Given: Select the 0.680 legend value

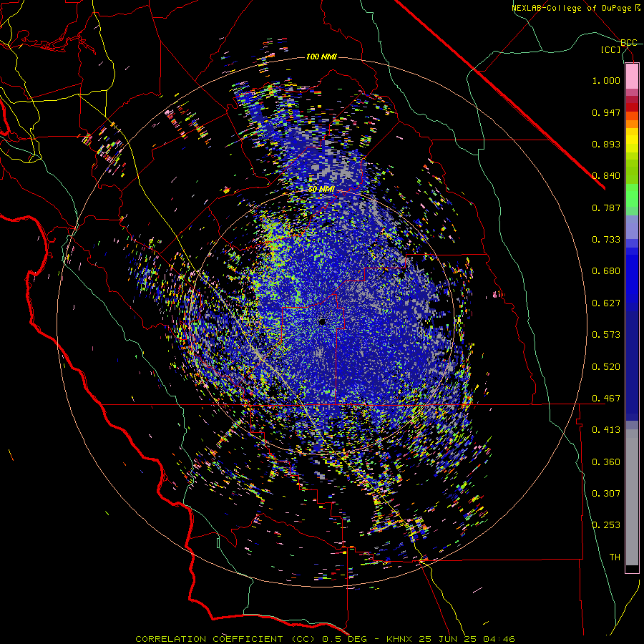Looking at the screenshot, I should coord(606,271).
